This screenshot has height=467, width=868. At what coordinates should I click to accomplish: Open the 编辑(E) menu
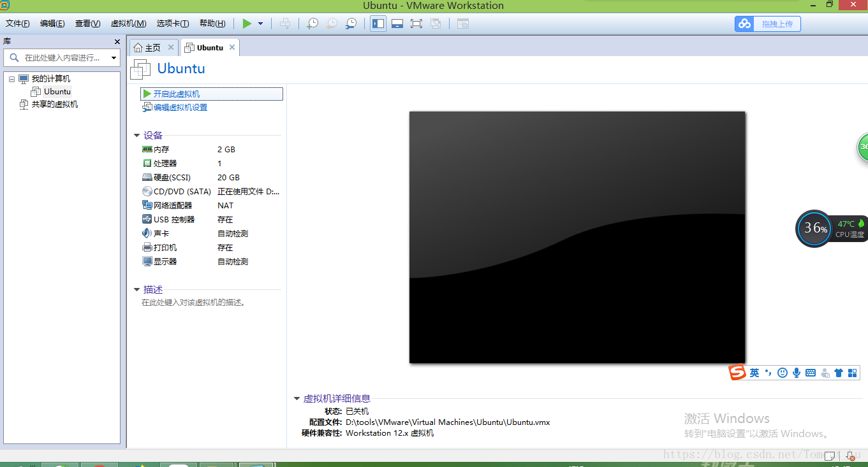coord(52,24)
